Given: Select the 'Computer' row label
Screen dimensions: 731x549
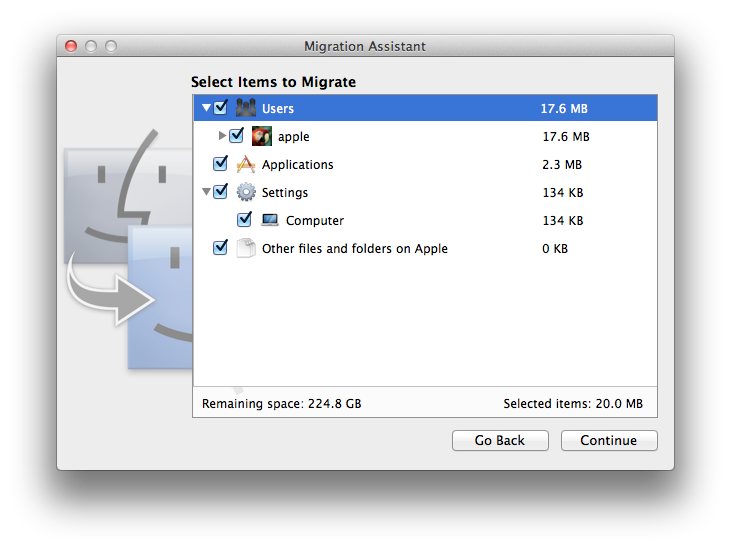Looking at the screenshot, I should (315, 220).
